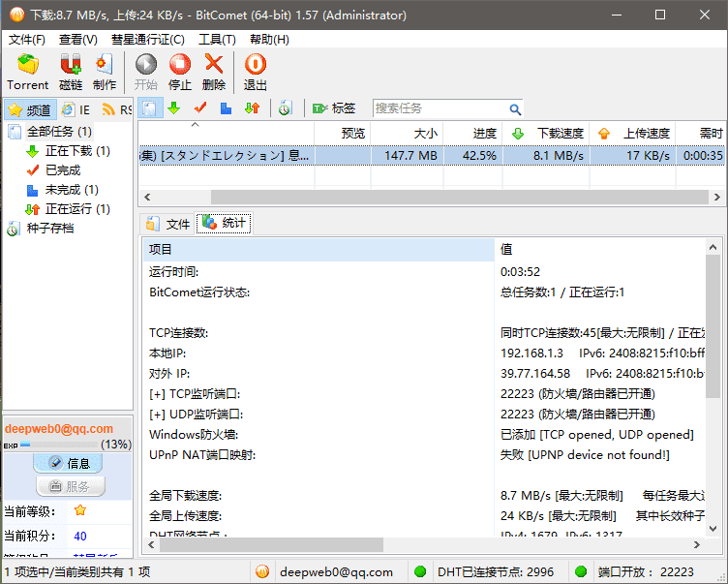Sort by 上传速度 column header
This screenshot has height=584, width=728.
pos(632,134)
